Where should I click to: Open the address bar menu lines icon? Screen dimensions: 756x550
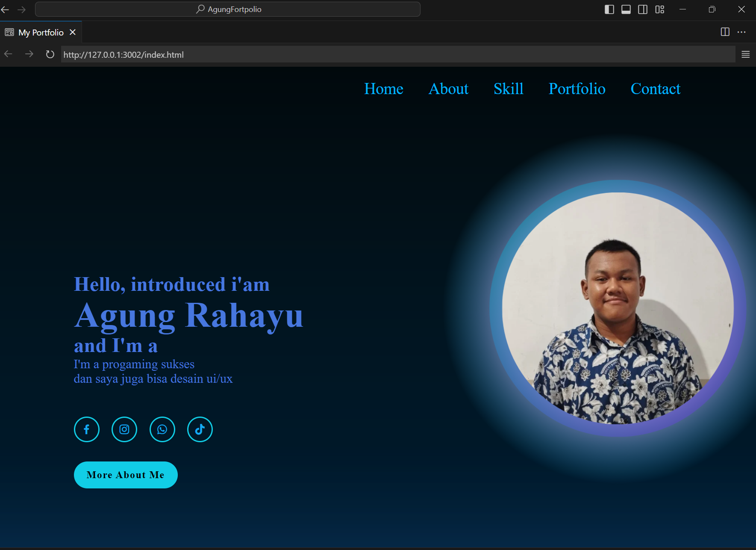point(745,54)
